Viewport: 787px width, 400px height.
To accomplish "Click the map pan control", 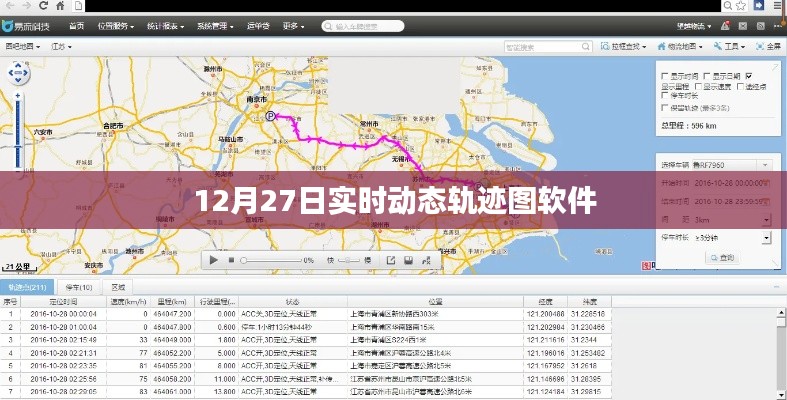I will [19, 73].
